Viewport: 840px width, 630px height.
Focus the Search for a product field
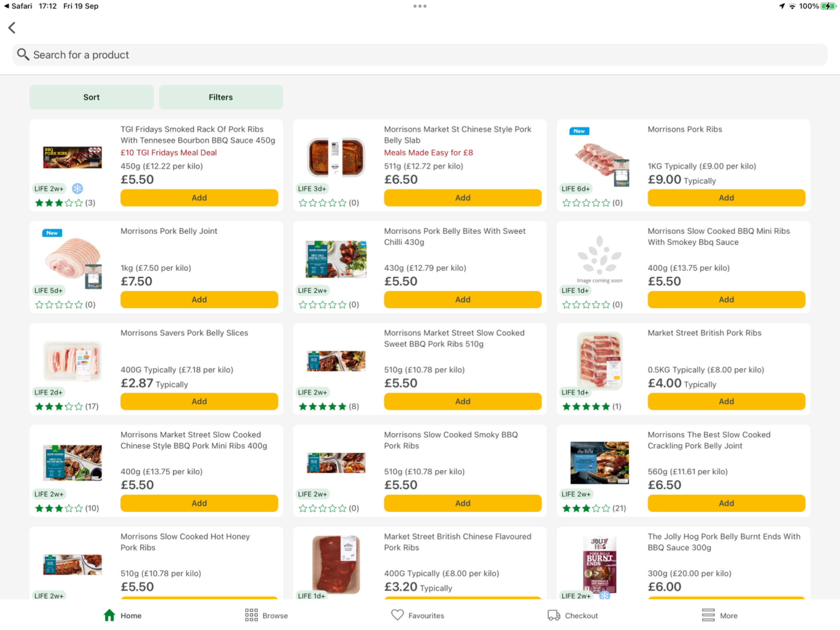(420, 55)
